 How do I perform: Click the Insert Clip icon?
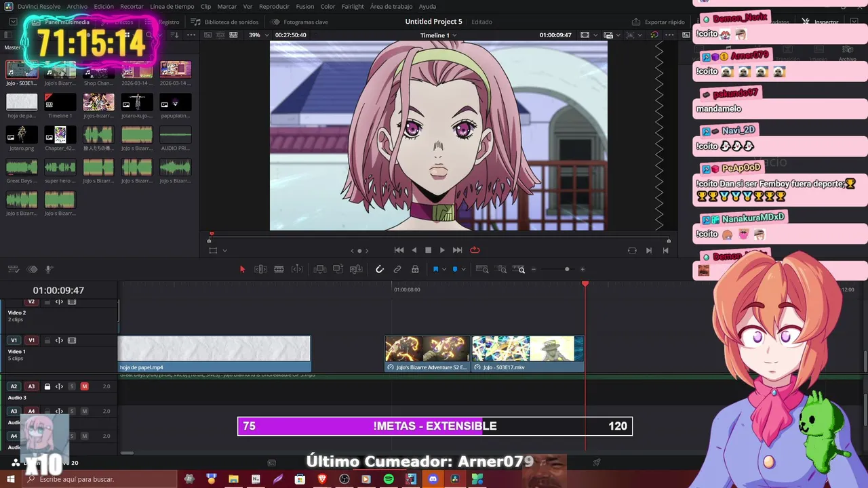[320, 269]
